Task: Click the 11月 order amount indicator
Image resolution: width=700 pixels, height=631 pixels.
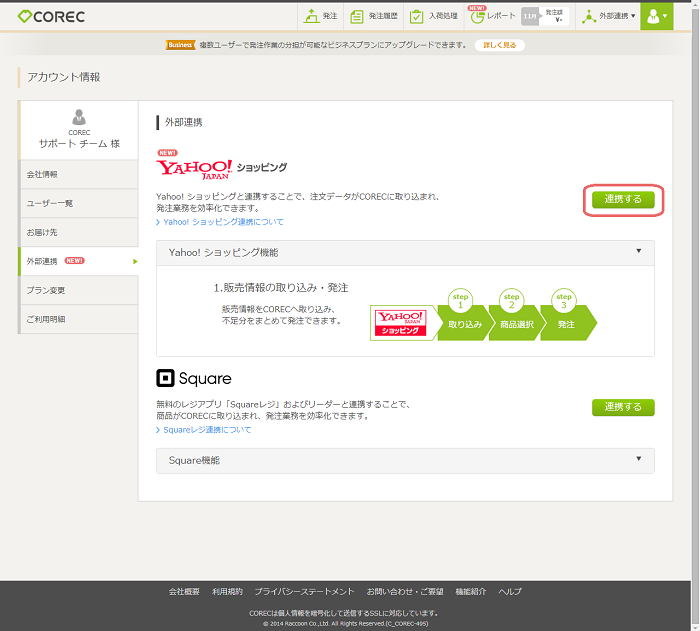Action: tap(545, 17)
